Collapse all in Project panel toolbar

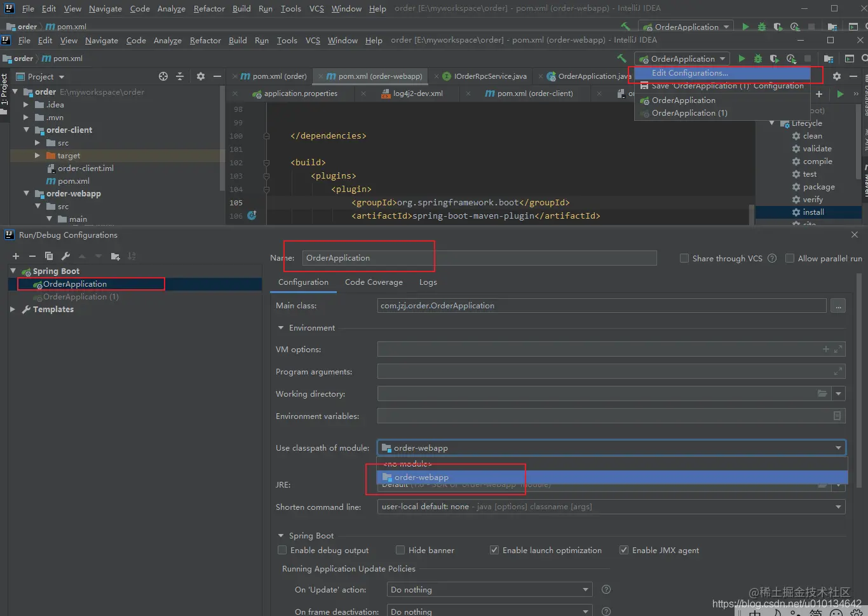pos(180,76)
